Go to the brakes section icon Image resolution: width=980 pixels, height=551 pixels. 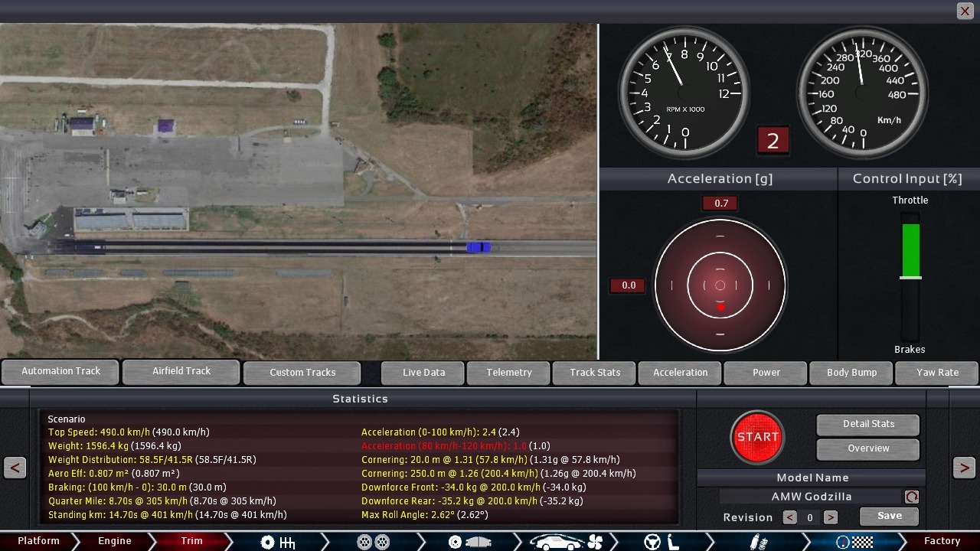469,542
